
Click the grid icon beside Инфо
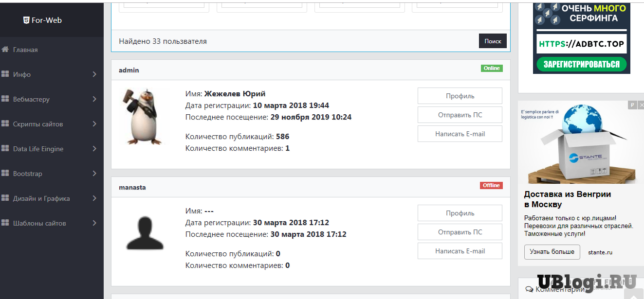(x=5, y=74)
